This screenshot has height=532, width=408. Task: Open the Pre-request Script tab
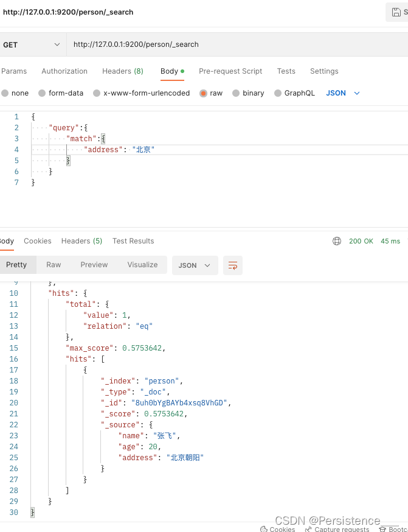click(x=230, y=71)
